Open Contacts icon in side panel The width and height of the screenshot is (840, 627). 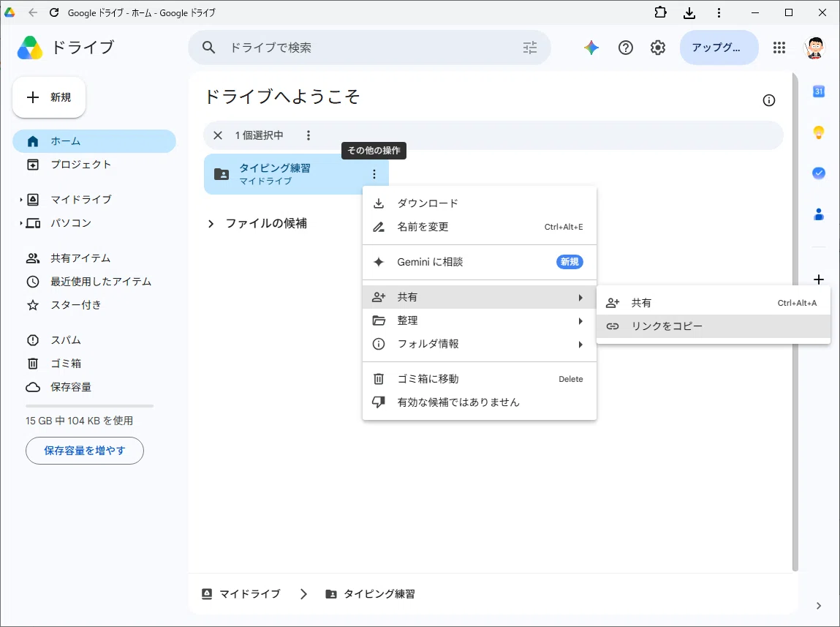[x=819, y=214]
